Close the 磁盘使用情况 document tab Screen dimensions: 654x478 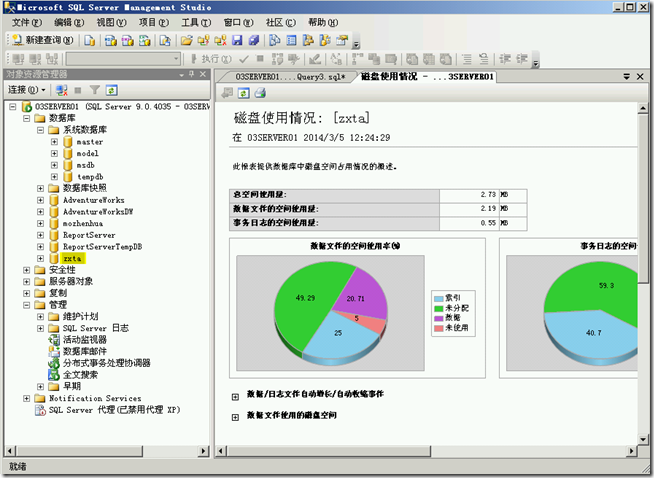pyautogui.click(x=640, y=77)
